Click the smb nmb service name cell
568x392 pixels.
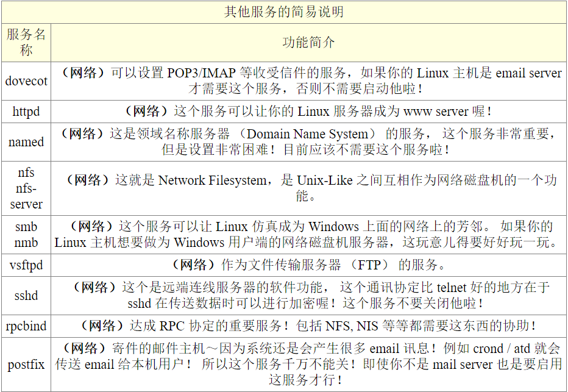pyautogui.click(x=26, y=234)
